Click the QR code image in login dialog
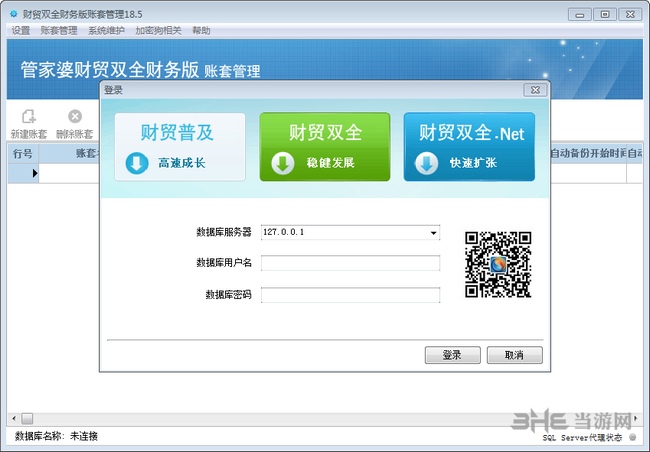The height and width of the screenshot is (452, 650). (498, 265)
